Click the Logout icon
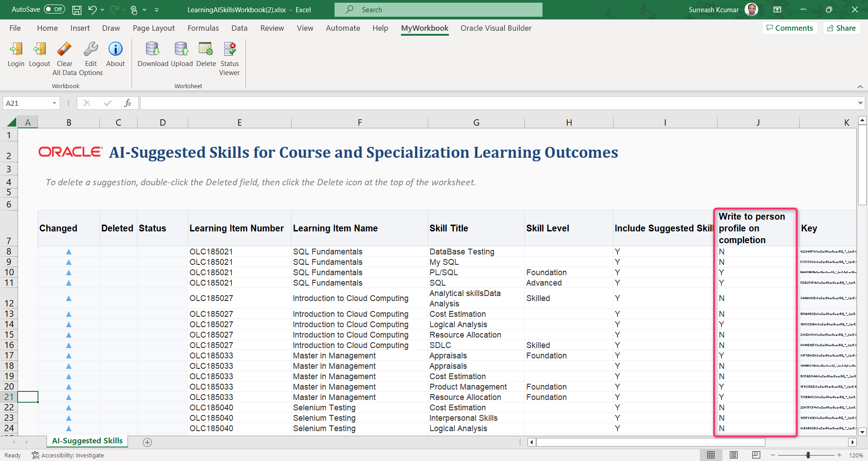The width and height of the screenshot is (868, 461). 39,49
